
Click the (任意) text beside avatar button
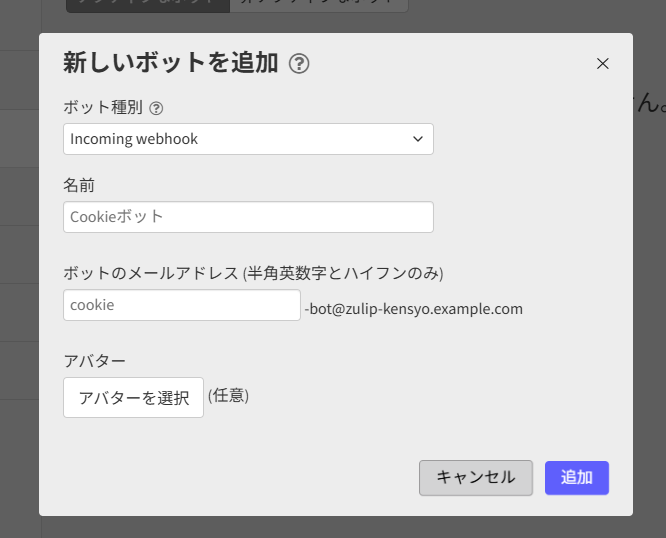228,396
